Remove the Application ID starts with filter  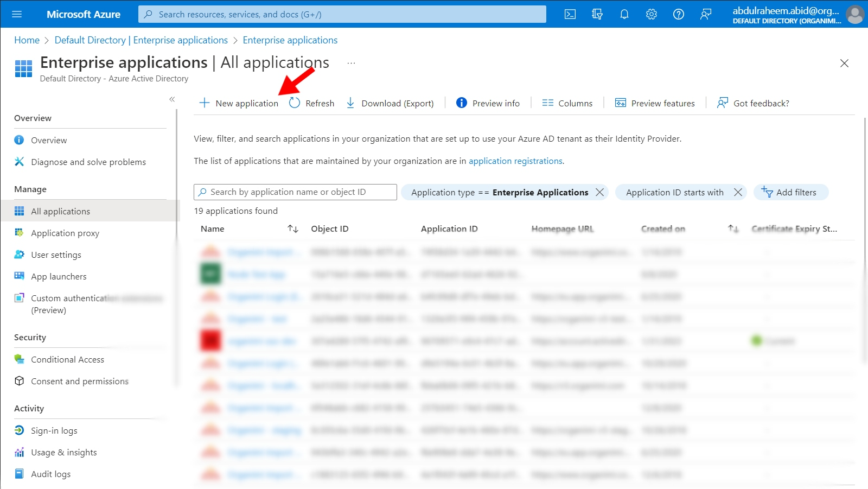click(738, 192)
